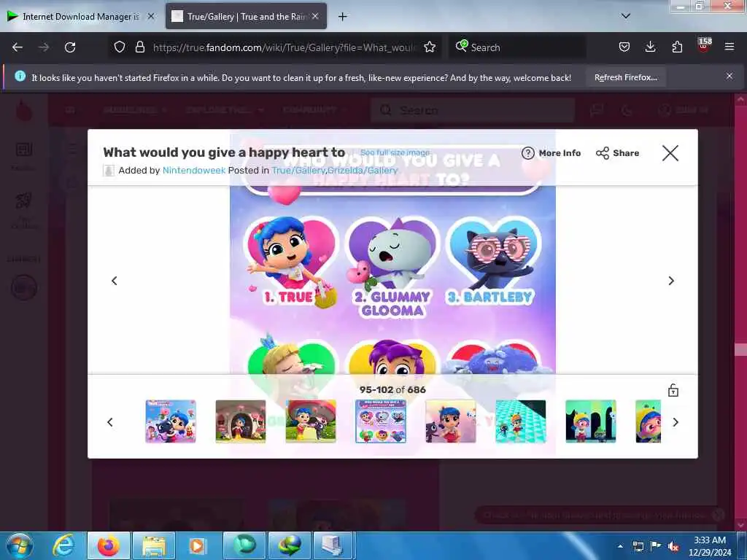Open the file explorer folder taskbar icon
This screenshot has height=560, width=747.
click(153, 545)
